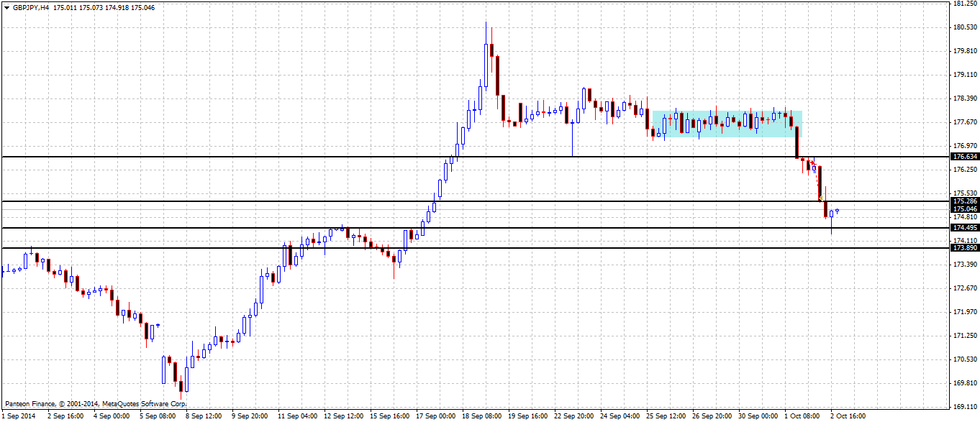
Task: Select the horizontal line at 176.634
Action: tap(475, 156)
